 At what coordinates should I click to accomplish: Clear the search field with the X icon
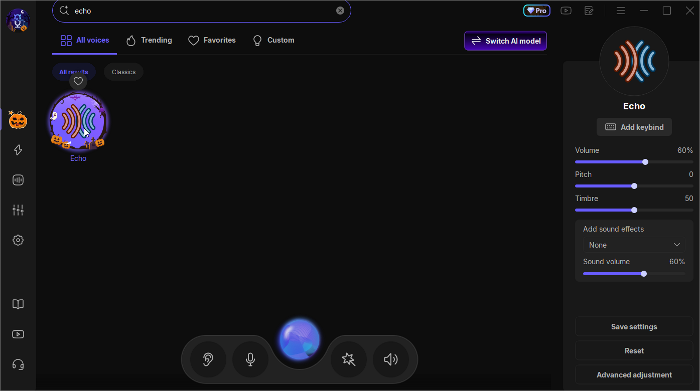point(340,11)
